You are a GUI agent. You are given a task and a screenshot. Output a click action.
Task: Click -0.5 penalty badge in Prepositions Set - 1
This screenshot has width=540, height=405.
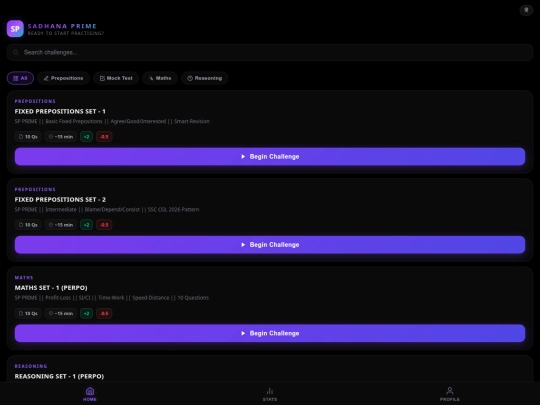(x=104, y=137)
